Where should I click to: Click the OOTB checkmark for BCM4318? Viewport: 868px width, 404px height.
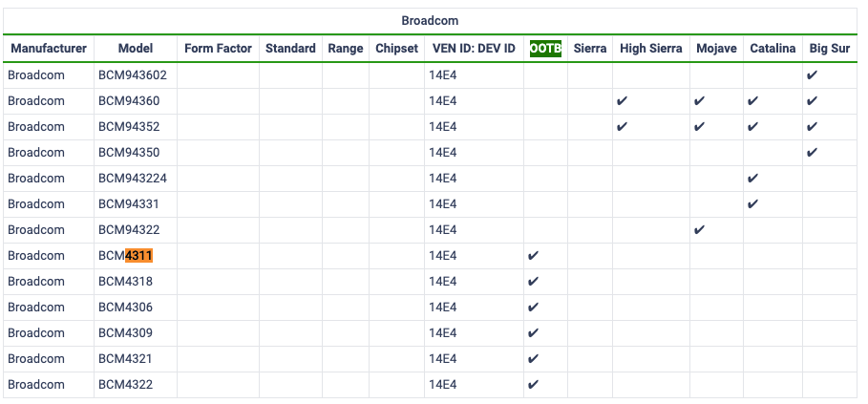coord(533,282)
